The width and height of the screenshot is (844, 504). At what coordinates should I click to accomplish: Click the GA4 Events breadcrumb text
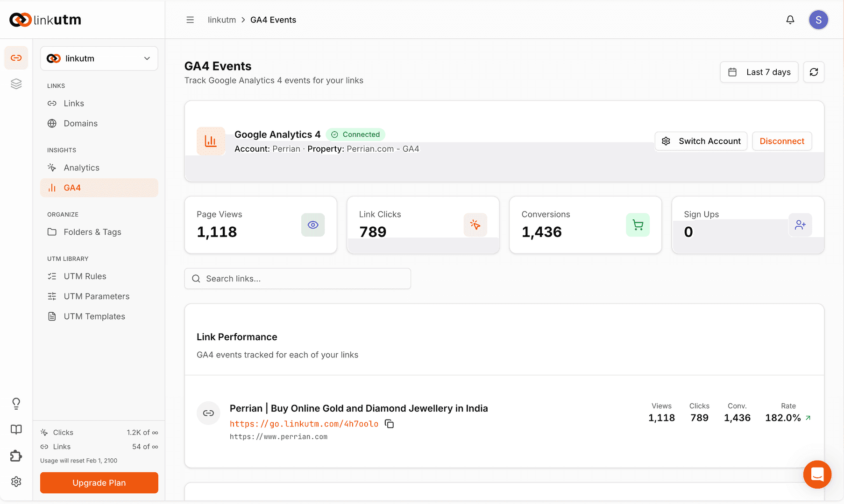tap(273, 20)
